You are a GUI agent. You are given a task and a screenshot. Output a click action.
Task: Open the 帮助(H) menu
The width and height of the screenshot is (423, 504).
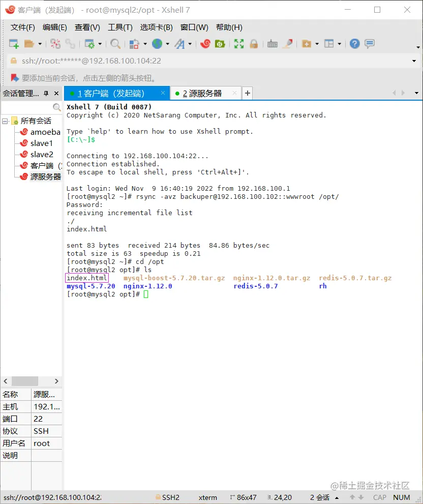[229, 27]
